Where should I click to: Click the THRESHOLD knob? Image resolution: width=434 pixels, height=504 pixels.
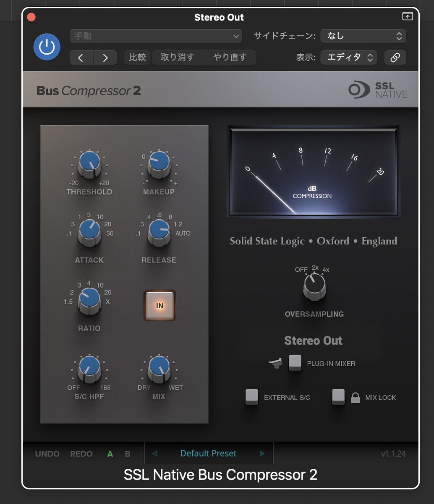coord(89,164)
